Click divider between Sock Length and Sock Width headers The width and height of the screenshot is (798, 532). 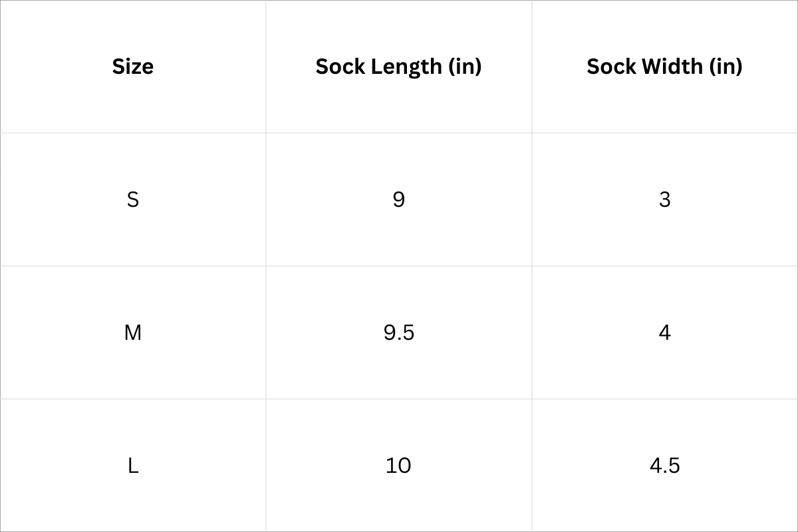click(x=532, y=66)
